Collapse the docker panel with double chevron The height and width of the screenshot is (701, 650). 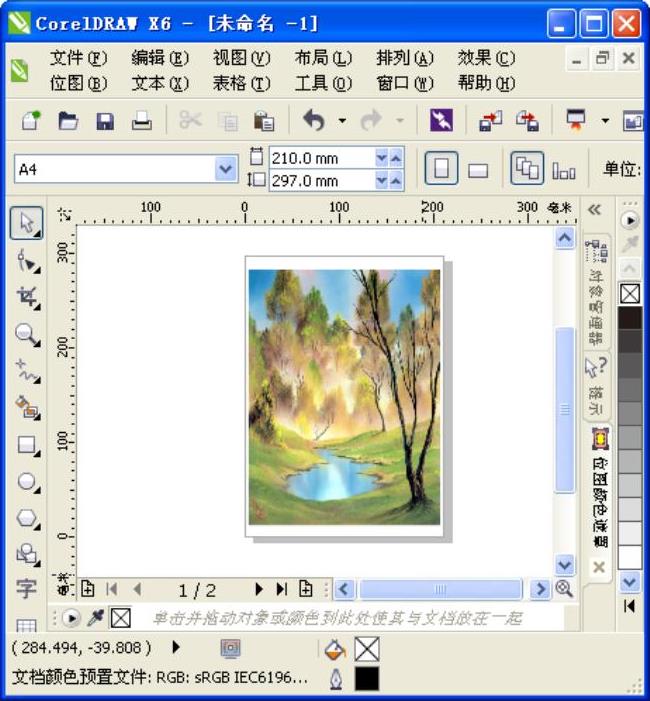tap(595, 209)
